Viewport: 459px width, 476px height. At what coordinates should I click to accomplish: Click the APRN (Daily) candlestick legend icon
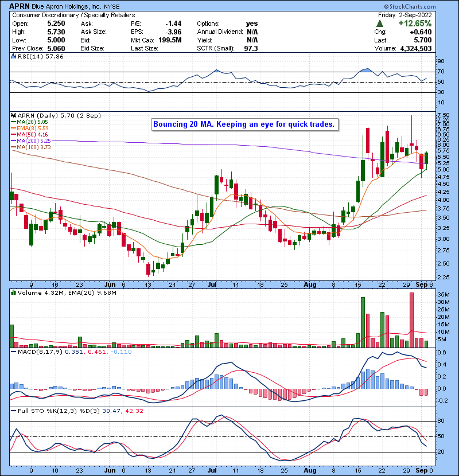point(13,115)
